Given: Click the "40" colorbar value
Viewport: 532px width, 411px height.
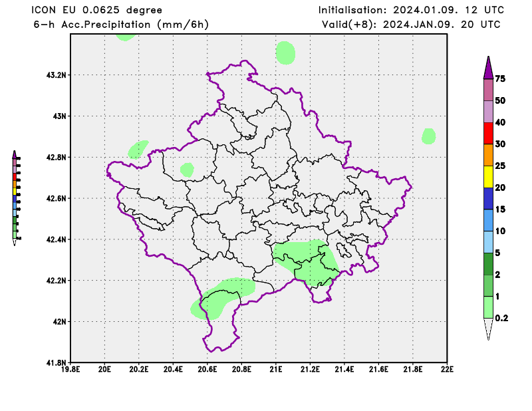Looking at the screenshot, I should click(x=500, y=122).
